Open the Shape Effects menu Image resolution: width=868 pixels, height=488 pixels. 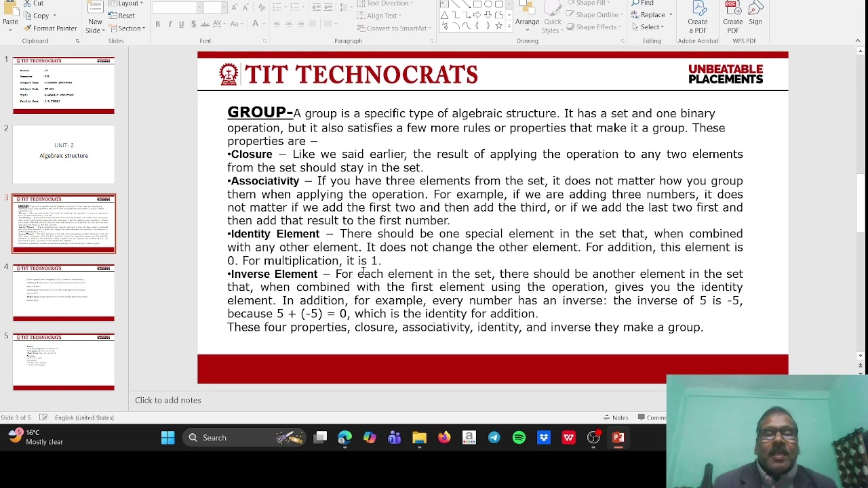point(595,27)
